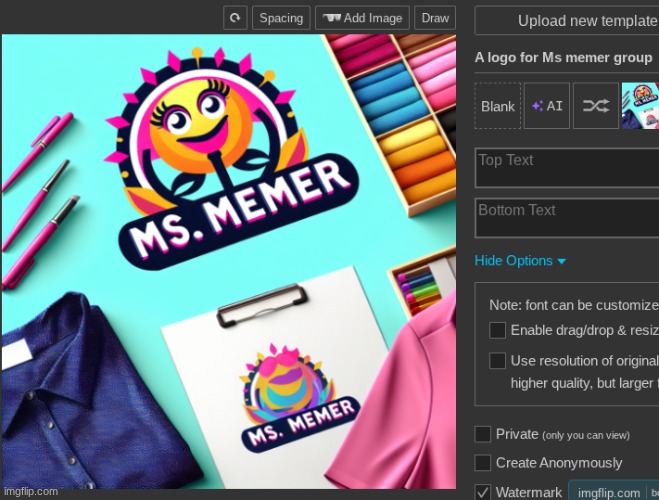Select the Blank template option
This screenshot has width=659, height=500.
(x=497, y=106)
